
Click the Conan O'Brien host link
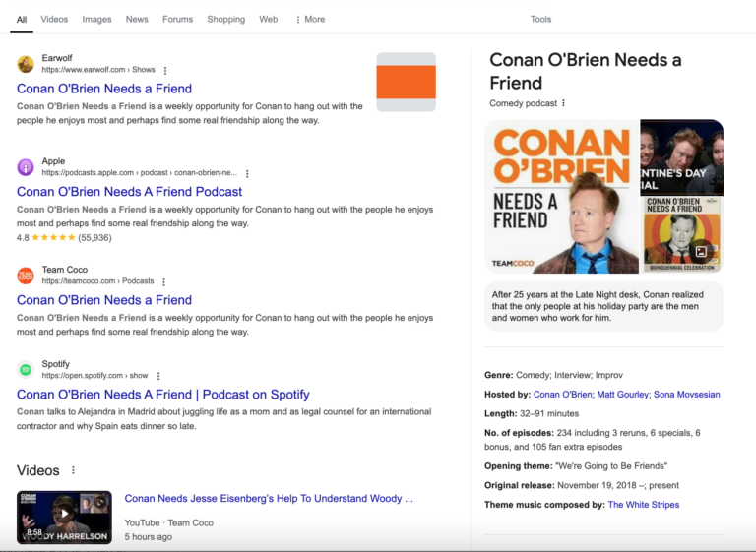pos(563,395)
